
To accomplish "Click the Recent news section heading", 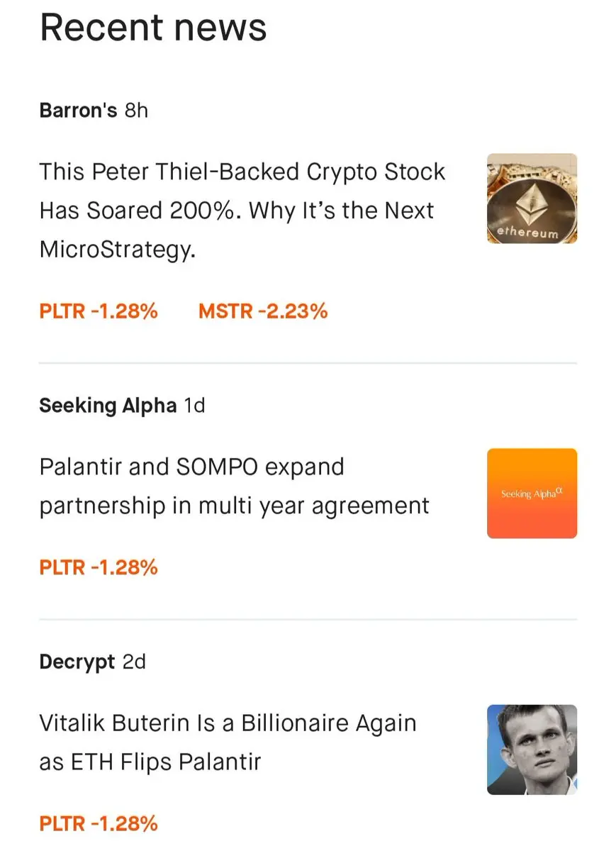I will point(153,26).
